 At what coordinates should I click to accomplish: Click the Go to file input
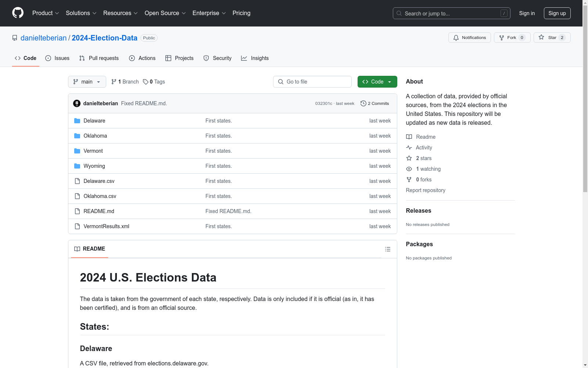312,82
